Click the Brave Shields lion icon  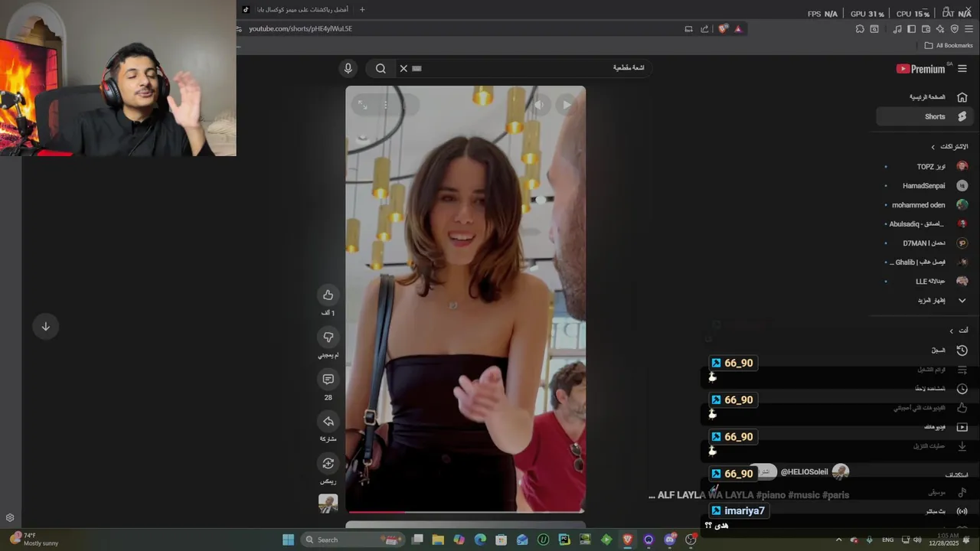coord(723,29)
